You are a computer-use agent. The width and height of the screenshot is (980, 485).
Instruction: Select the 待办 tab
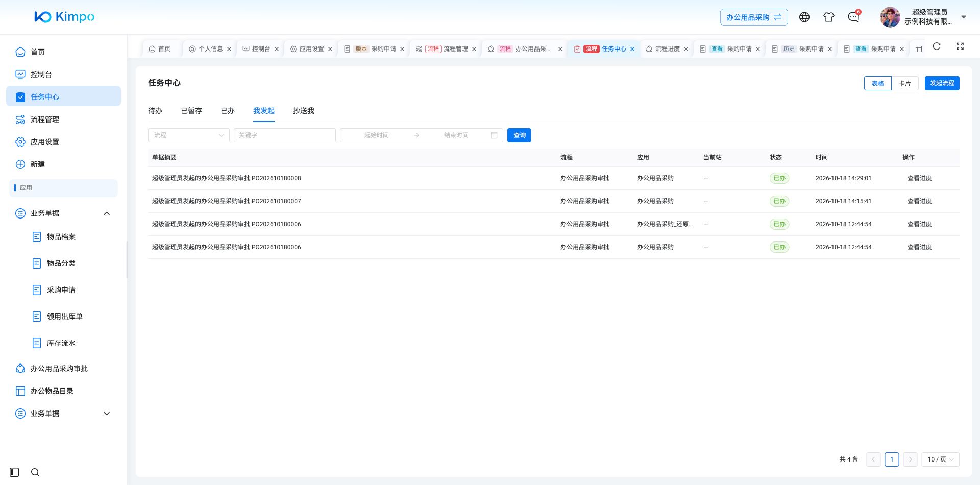click(155, 111)
